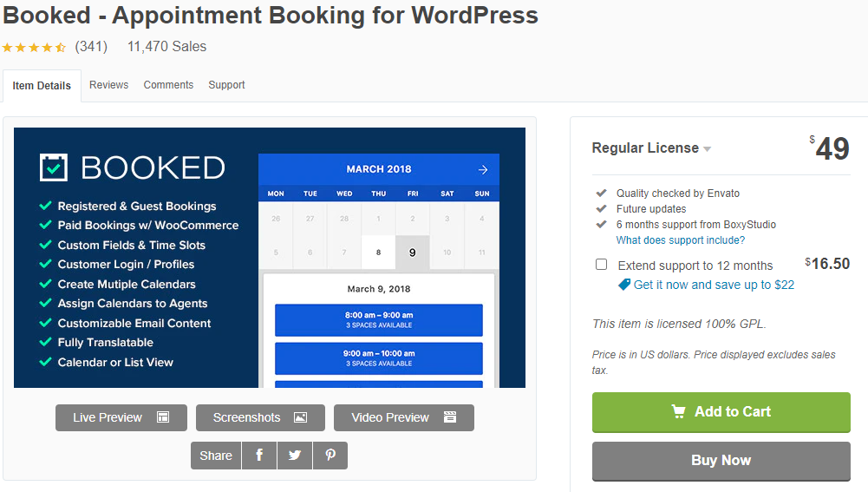Click '6 months support from BoxyStudio' text
868x492 pixels.
[695, 225]
